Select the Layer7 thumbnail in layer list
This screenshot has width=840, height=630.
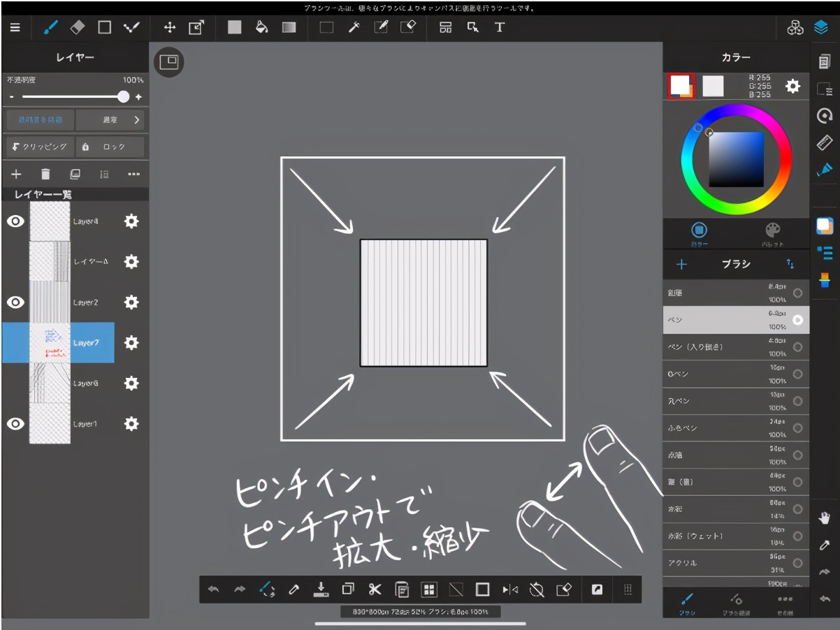(50, 342)
